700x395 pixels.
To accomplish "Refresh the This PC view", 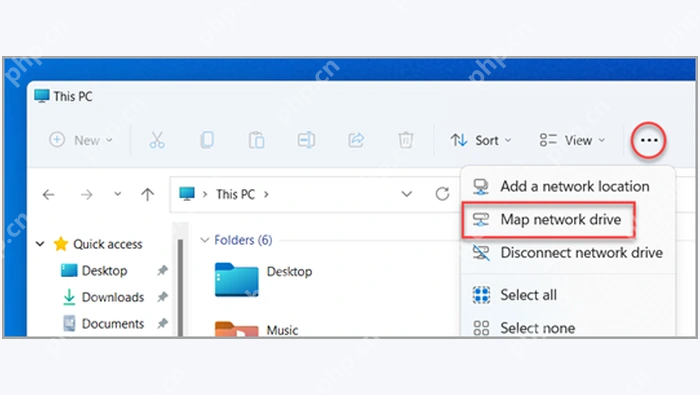I will pyautogui.click(x=442, y=194).
